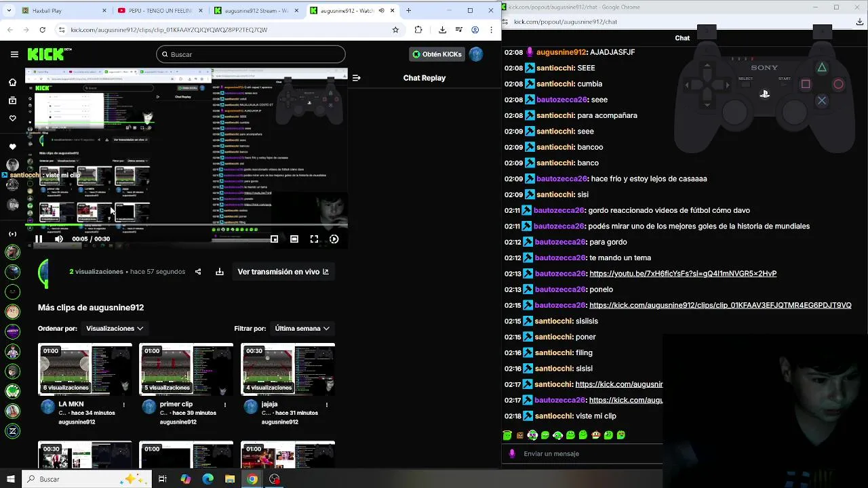Open Task View on the taskbar
The width and height of the screenshot is (868, 488).
click(x=163, y=479)
